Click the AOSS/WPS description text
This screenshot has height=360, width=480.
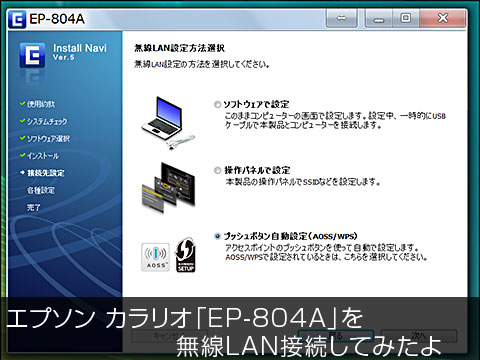326,252
